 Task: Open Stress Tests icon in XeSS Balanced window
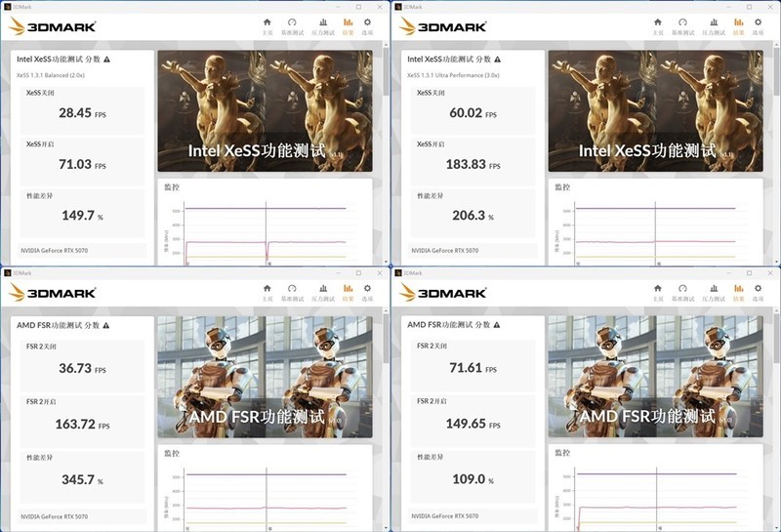(x=323, y=22)
